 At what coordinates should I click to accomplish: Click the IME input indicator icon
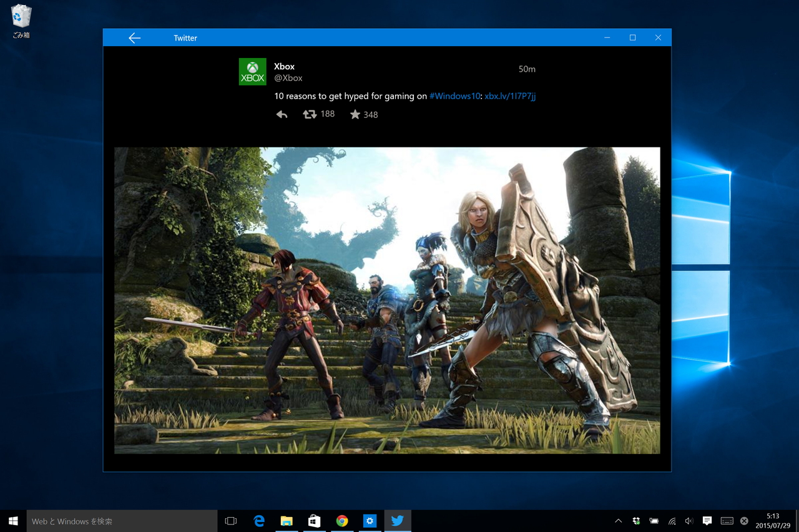(744, 521)
